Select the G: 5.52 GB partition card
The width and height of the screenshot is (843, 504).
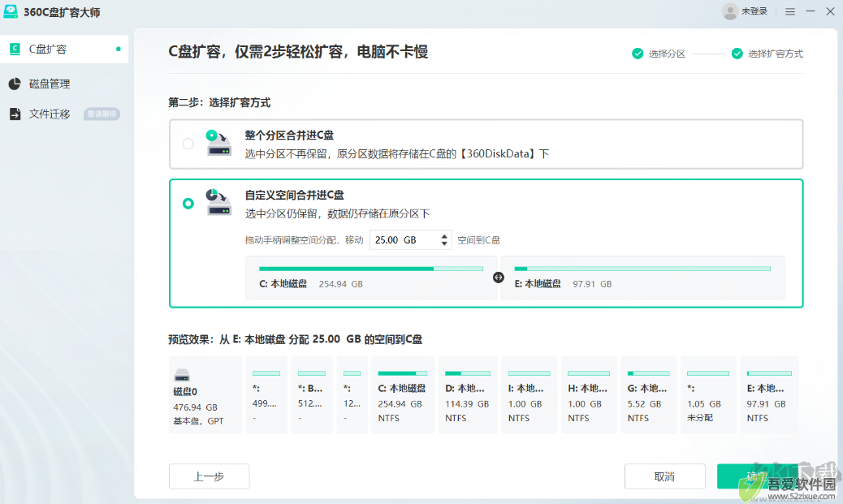tap(648, 394)
